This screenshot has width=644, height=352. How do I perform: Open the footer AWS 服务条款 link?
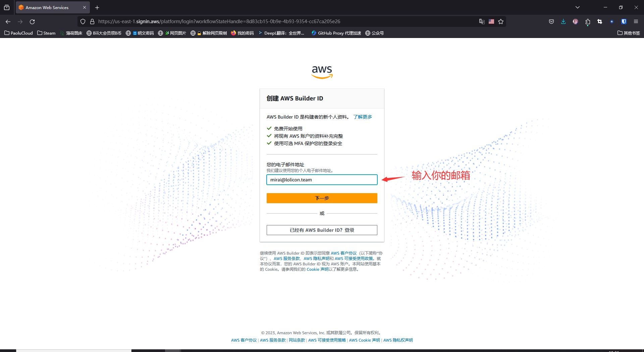tap(273, 340)
